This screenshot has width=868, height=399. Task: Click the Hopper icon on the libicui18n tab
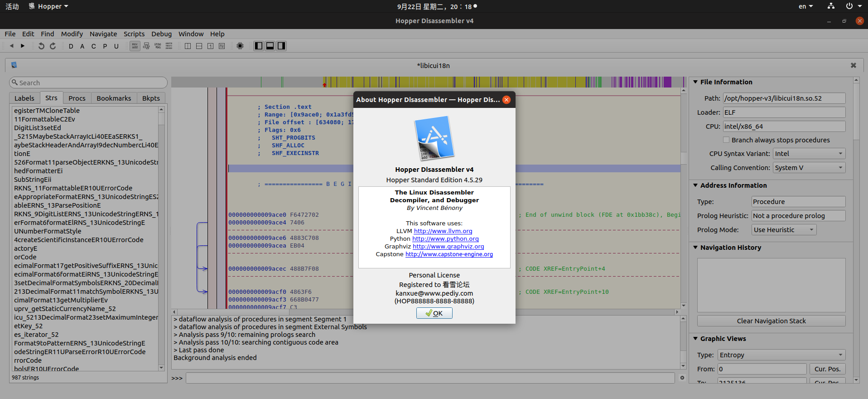(14, 65)
